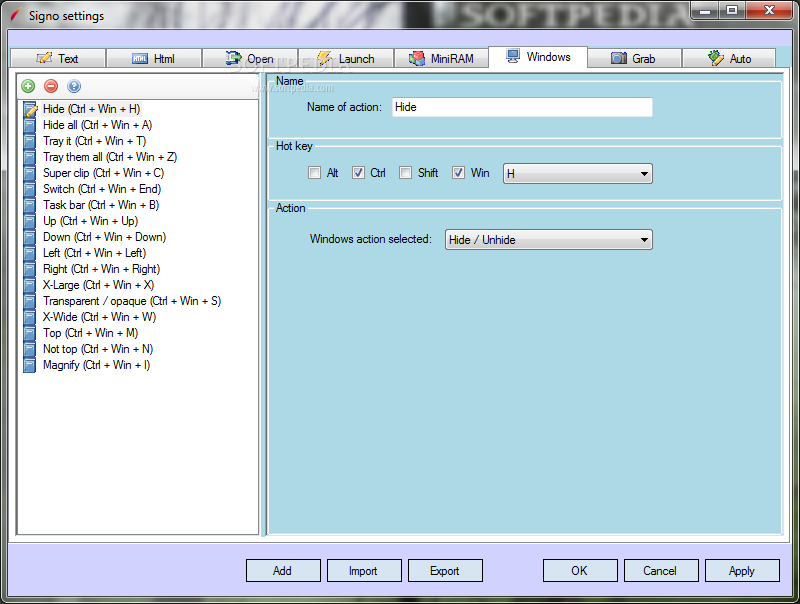Click the icon next to Tray it
800x604 pixels.
(x=30, y=141)
